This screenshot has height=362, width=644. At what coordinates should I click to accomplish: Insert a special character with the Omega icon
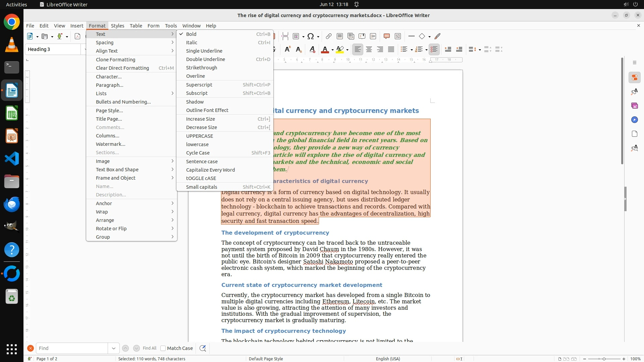click(311, 37)
